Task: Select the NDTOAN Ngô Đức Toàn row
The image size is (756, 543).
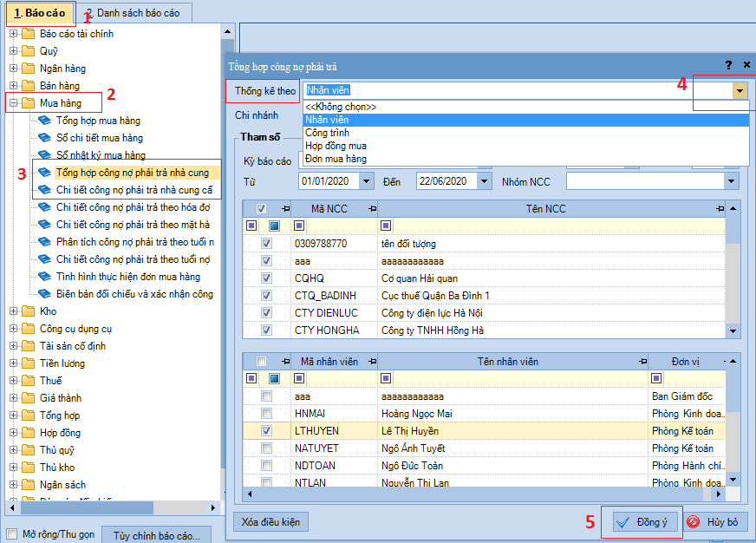Action: [x=484, y=465]
